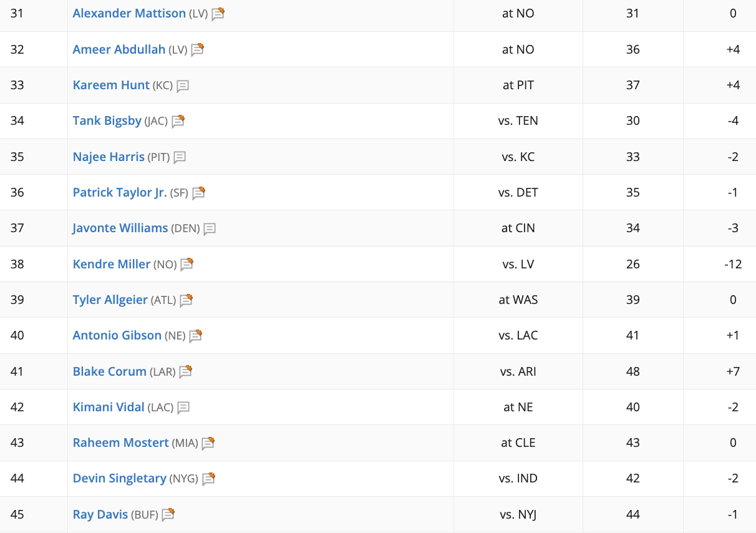Open the note icon beside Antonio Gibson
756x533 pixels.
195,336
